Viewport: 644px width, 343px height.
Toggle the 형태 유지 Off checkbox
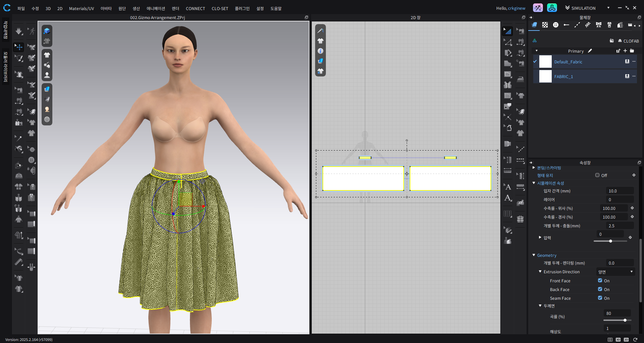point(597,175)
